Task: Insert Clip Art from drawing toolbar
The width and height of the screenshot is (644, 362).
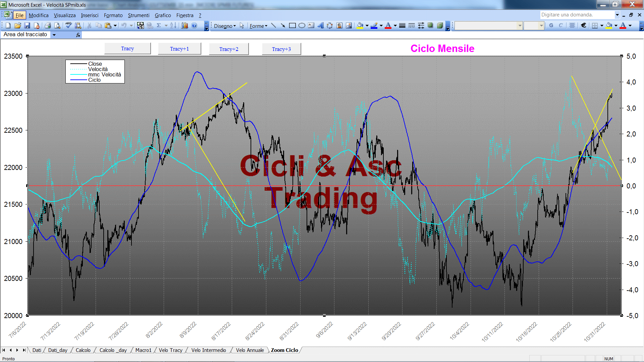Action: click(339, 25)
